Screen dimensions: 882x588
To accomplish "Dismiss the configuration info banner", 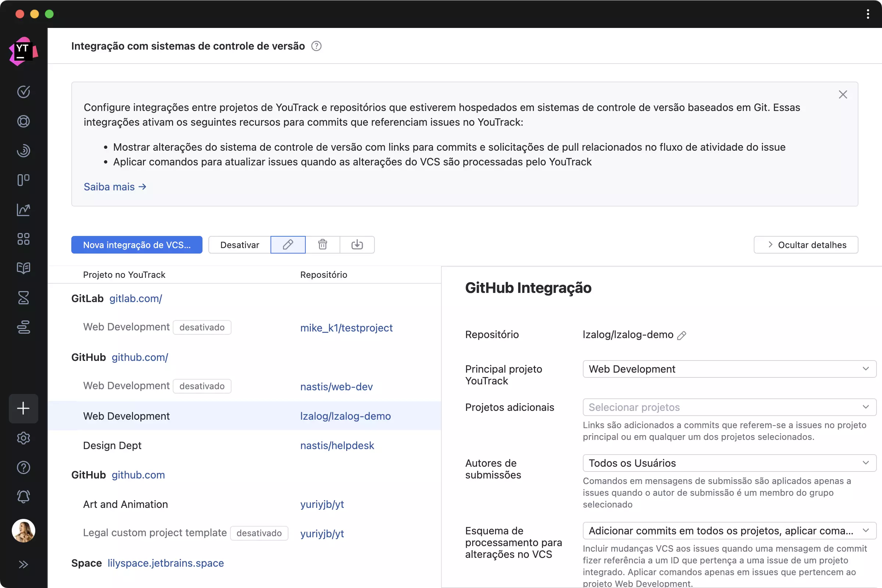I will pos(843,94).
